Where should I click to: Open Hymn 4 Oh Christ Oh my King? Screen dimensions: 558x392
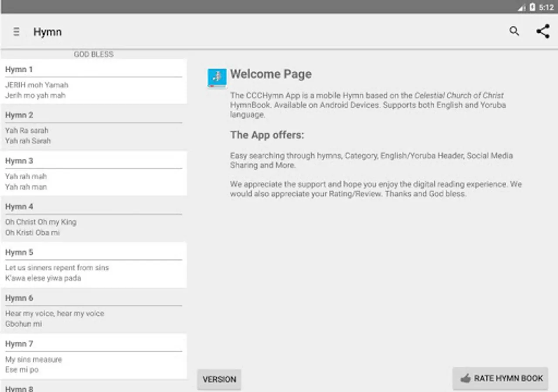click(x=93, y=219)
